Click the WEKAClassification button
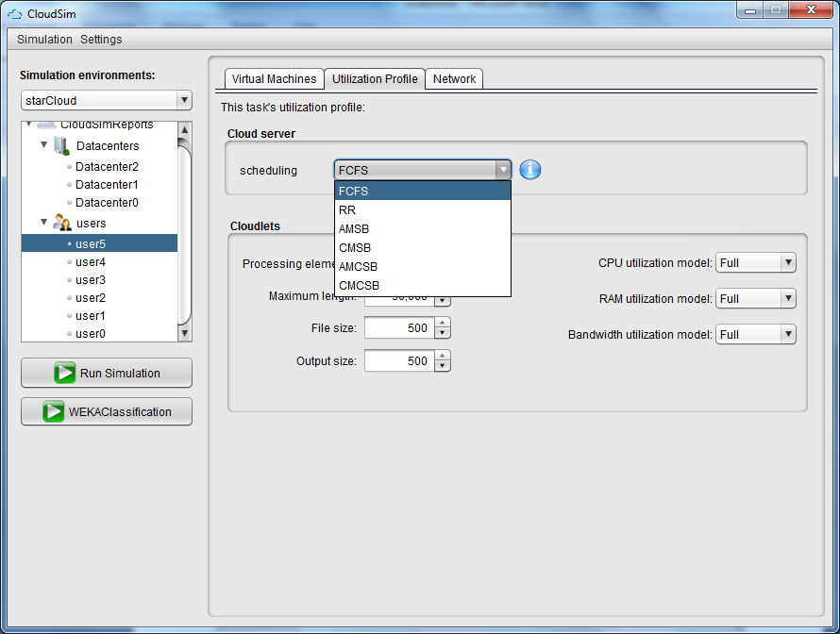Screen dimensions: 840x634 pyautogui.click(x=107, y=411)
